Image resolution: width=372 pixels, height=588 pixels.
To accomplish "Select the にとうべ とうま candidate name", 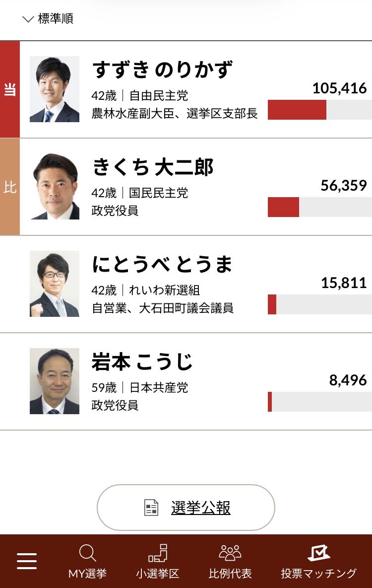I will [x=162, y=265].
